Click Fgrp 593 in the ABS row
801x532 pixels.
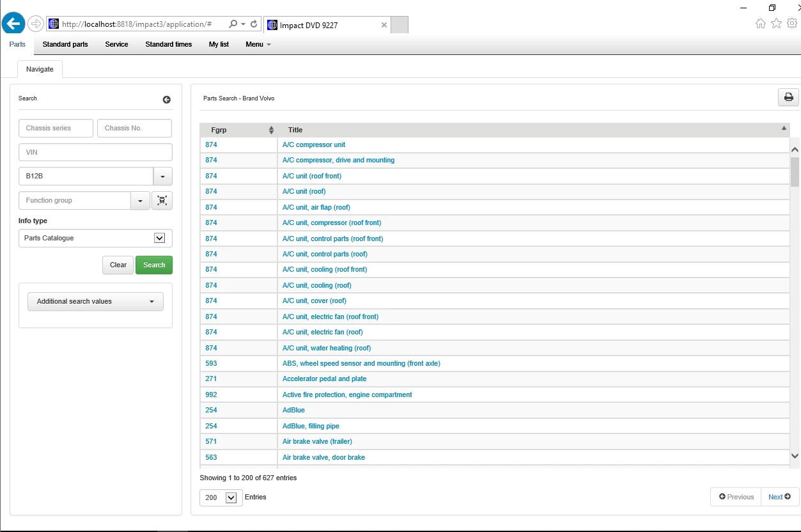point(211,364)
